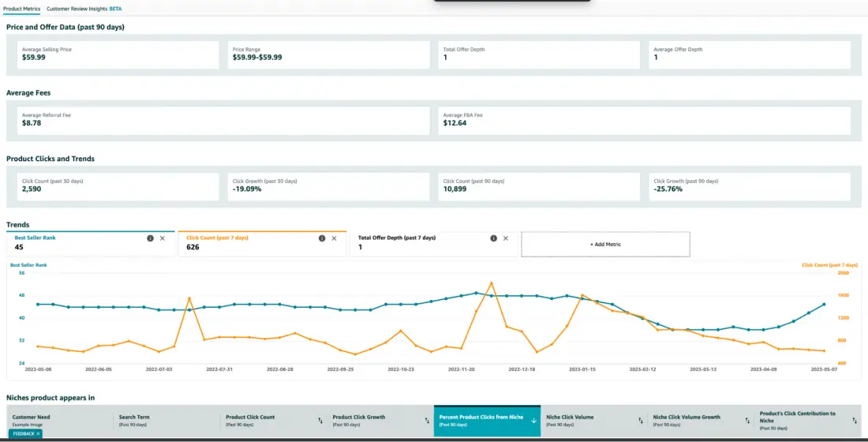Switch to Product Metrics tab

click(x=21, y=8)
